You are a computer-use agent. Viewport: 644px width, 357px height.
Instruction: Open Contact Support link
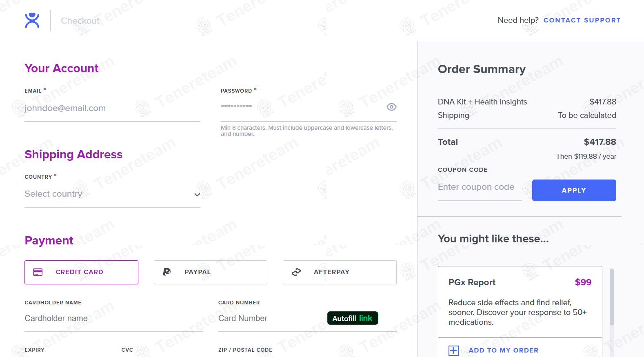(x=582, y=20)
